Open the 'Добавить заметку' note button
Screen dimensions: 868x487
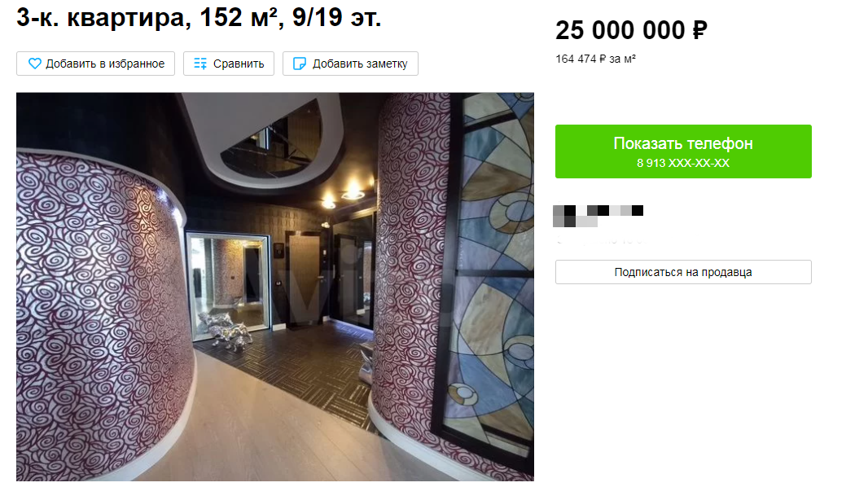[x=350, y=64]
